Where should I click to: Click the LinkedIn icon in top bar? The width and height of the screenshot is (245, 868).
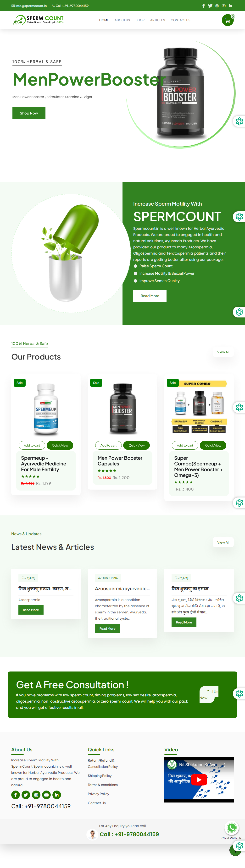pos(230,6)
